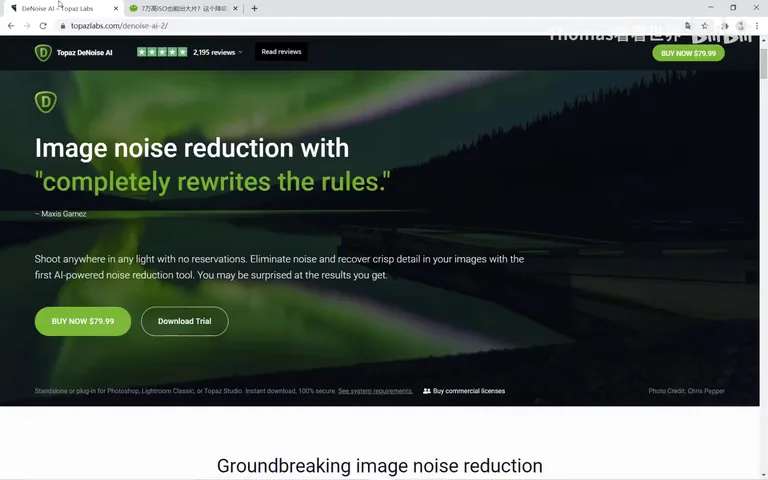Open a new tab with the plus icon

[x=254, y=8]
